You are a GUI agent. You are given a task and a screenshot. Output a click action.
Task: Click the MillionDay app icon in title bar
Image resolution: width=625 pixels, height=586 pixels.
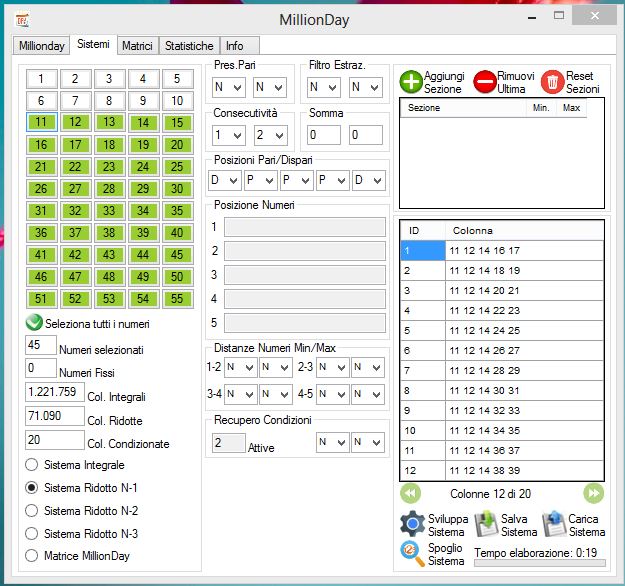[22, 20]
